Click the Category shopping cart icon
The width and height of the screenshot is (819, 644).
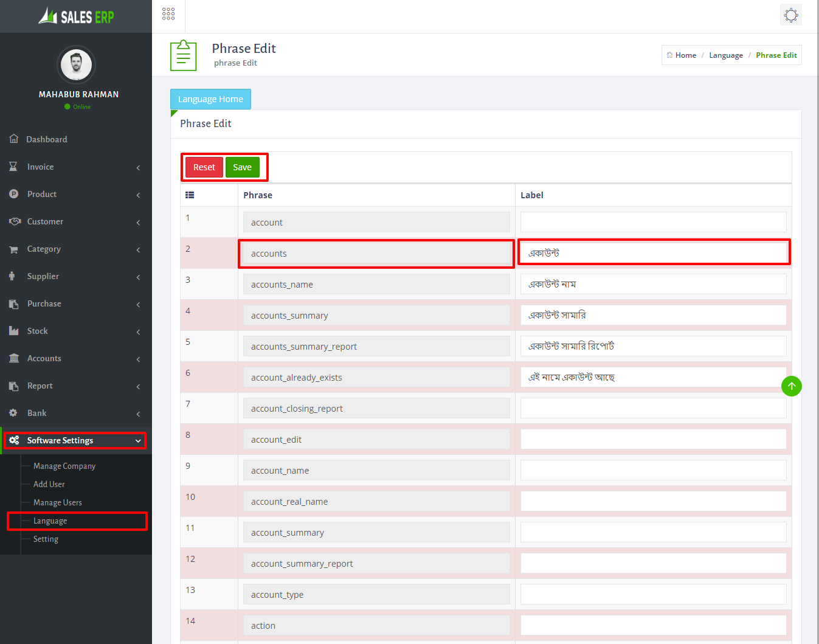(13, 249)
